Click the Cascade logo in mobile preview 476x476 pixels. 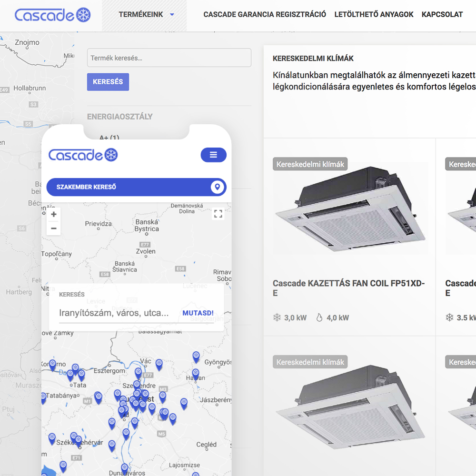pyautogui.click(x=83, y=155)
